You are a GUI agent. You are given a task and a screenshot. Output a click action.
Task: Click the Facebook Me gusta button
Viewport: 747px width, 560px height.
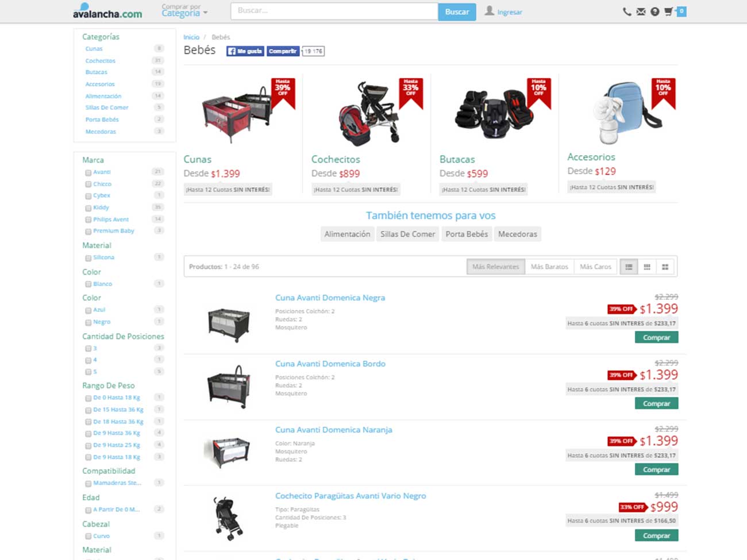coord(245,51)
